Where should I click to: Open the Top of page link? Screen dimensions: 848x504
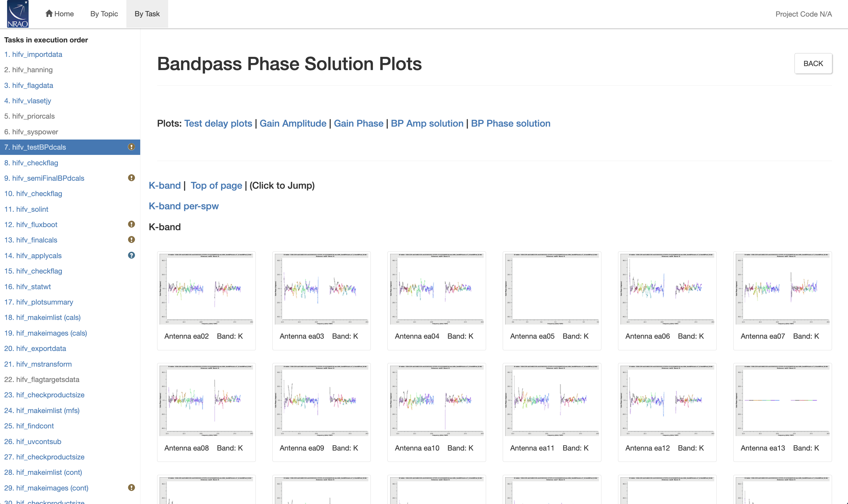216,185
